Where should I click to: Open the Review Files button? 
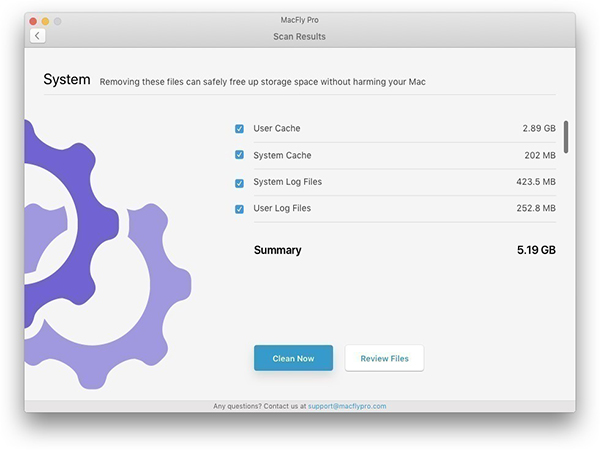point(384,358)
